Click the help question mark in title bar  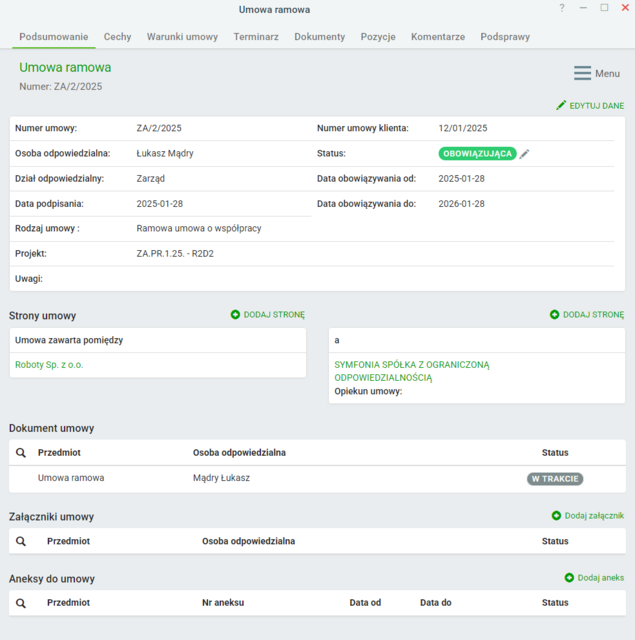pos(562,8)
